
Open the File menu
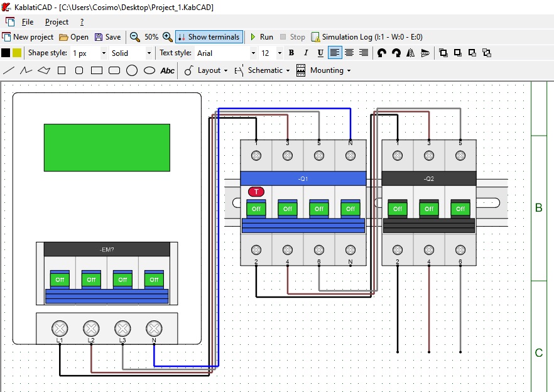[x=28, y=22]
